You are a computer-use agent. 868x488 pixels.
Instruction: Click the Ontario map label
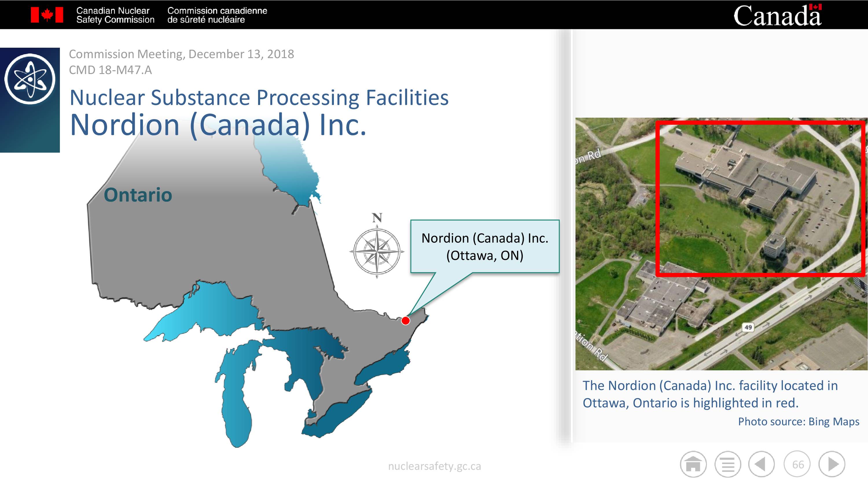tap(138, 195)
